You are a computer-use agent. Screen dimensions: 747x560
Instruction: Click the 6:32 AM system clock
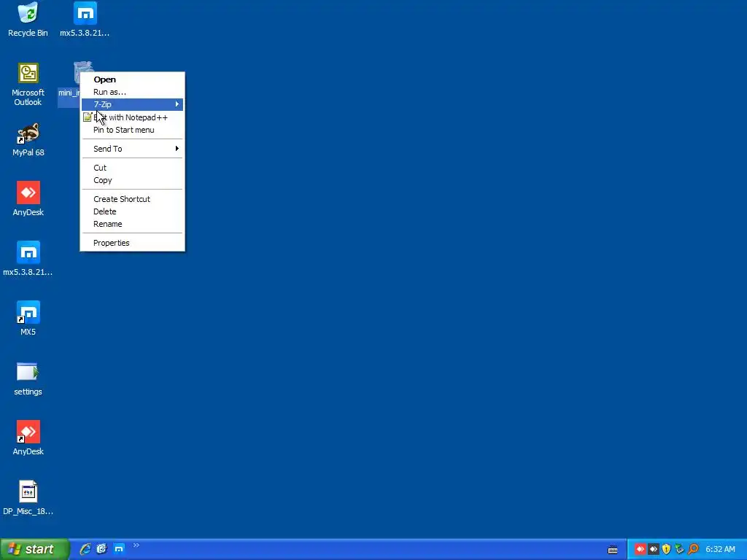point(720,550)
